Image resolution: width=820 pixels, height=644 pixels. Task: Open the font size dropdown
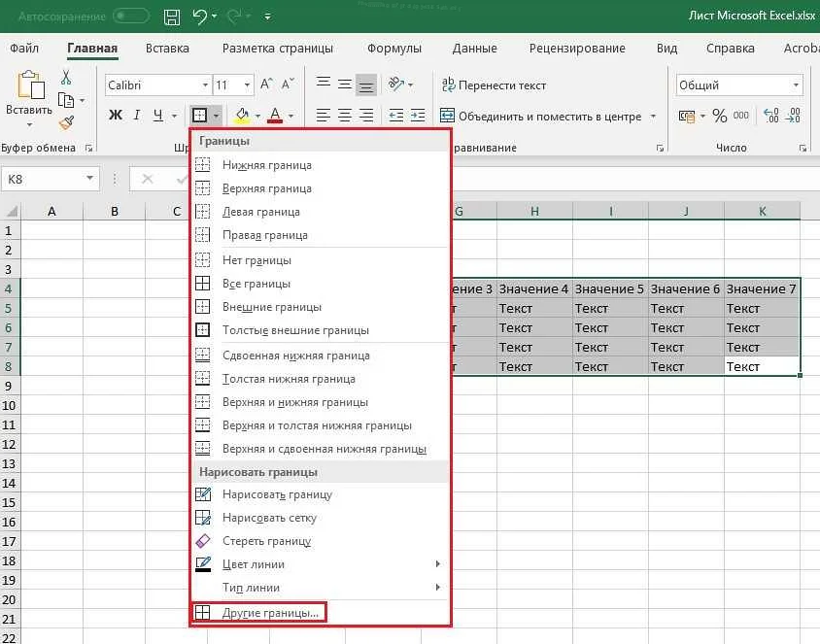pyautogui.click(x=246, y=85)
